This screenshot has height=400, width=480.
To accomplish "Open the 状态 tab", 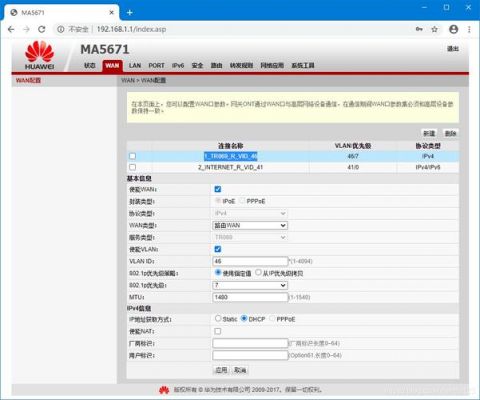I will (x=90, y=65).
